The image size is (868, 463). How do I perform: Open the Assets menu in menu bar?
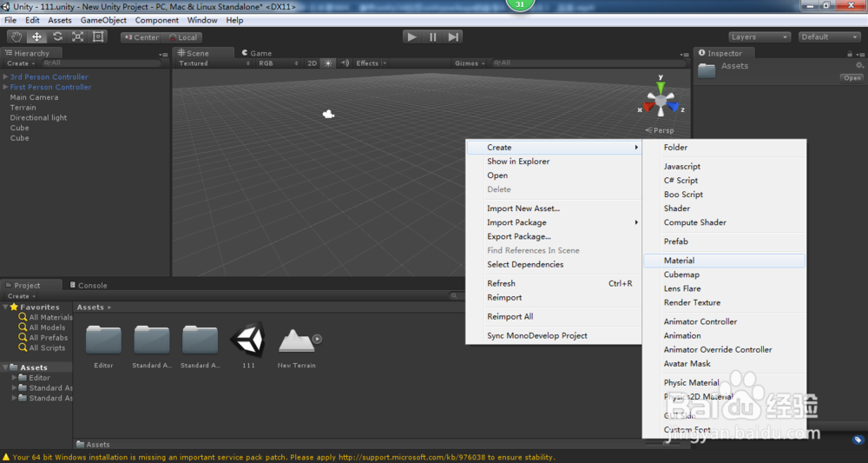pos(60,20)
